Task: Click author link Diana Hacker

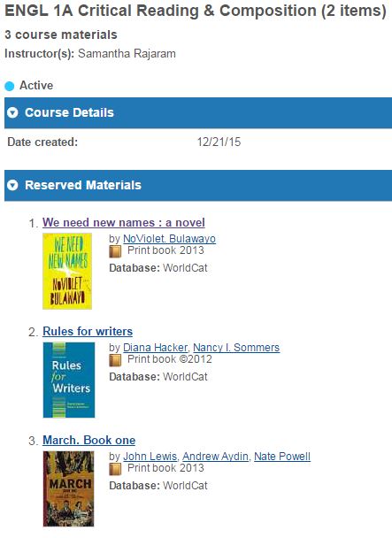Action: pyautogui.click(x=155, y=347)
